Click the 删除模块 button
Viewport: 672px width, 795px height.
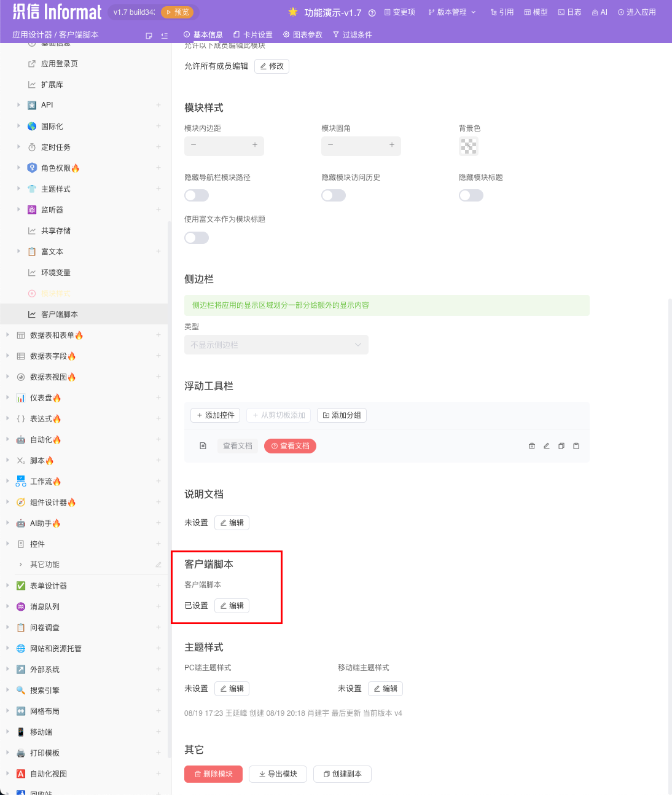[213, 774]
